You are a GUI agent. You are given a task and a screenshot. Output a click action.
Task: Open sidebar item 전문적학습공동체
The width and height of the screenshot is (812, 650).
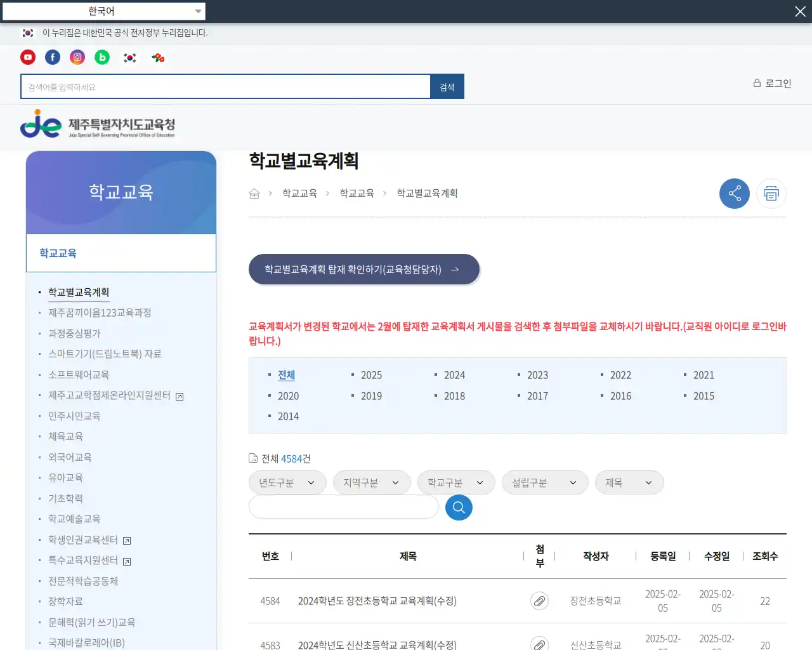click(83, 581)
